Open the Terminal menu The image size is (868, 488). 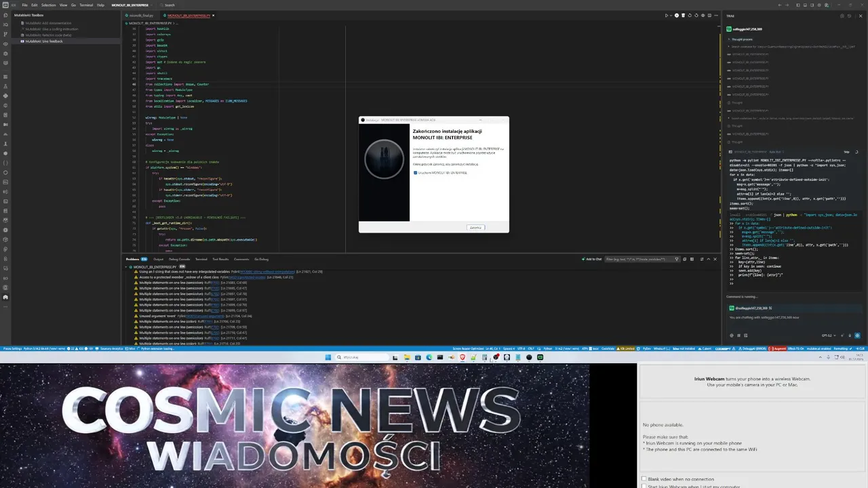[x=86, y=5]
